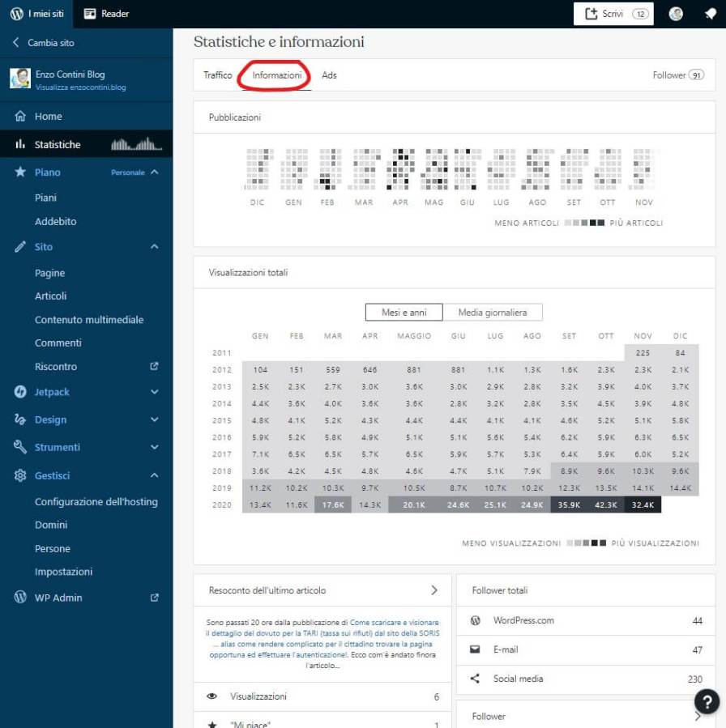The height and width of the screenshot is (728, 726).
Task: Select the Mesi e anni view
Action: pyautogui.click(x=404, y=313)
